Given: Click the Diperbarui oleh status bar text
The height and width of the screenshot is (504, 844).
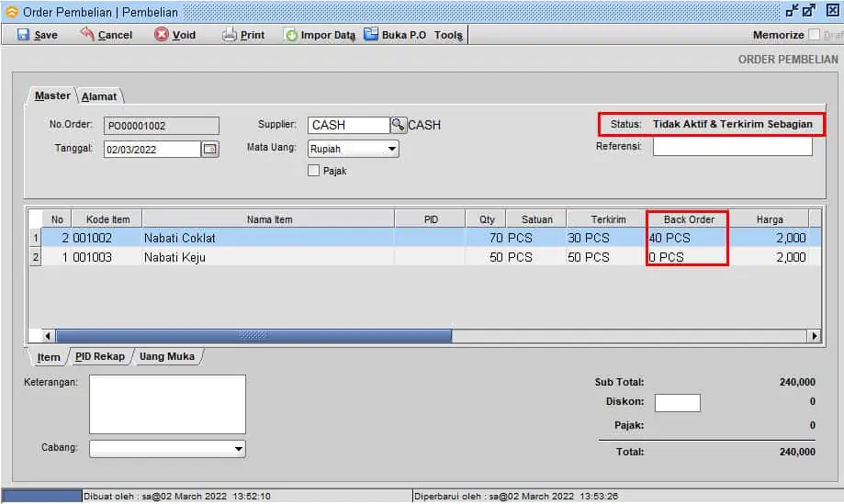Looking at the screenshot, I should pyautogui.click(x=515, y=496).
